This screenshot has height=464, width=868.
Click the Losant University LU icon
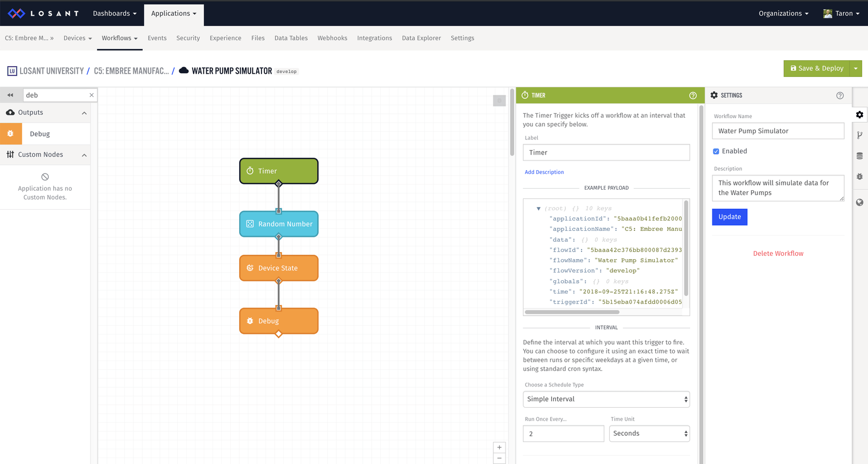click(x=12, y=71)
